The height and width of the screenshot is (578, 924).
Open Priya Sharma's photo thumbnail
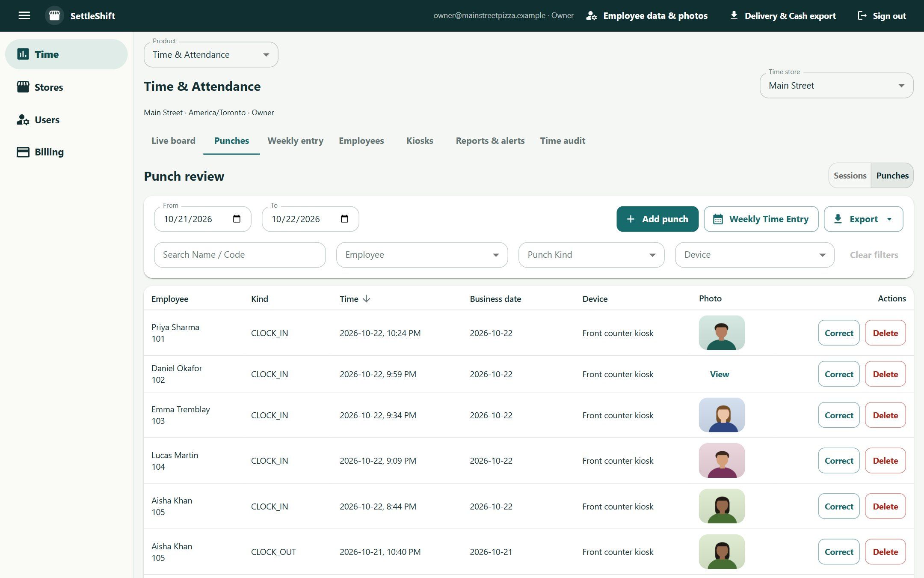pyautogui.click(x=722, y=333)
